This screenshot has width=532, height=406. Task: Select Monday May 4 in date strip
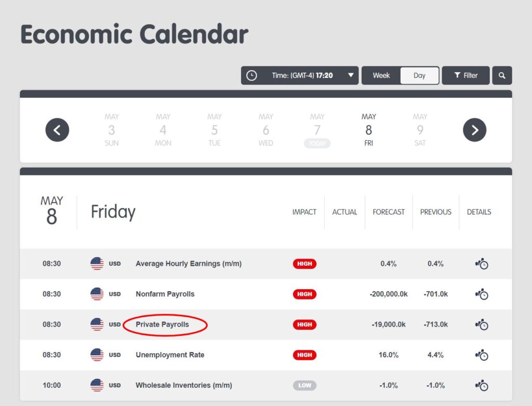click(x=163, y=130)
